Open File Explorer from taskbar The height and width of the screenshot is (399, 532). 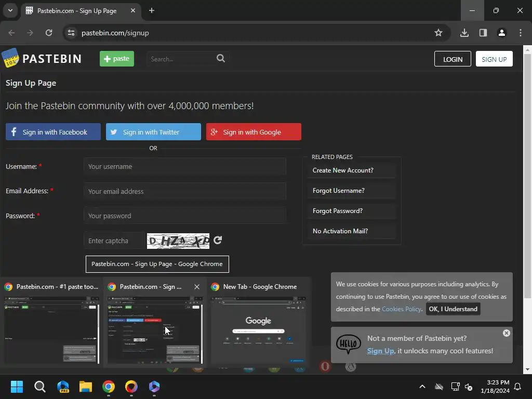coord(86,387)
